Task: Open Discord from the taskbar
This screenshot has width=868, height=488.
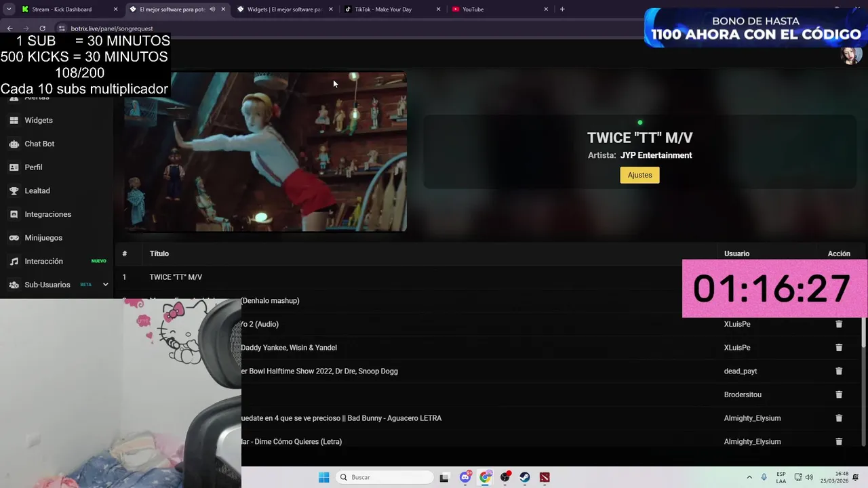Action: click(x=465, y=477)
